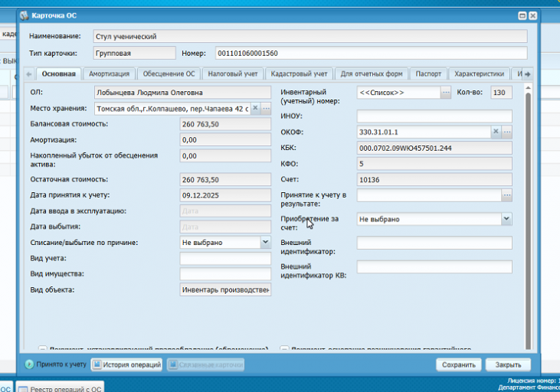Image resolution: width=560 pixels, height=392 pixels.
Task: Click the Дата выбытия field
Action: coord(225,227)
